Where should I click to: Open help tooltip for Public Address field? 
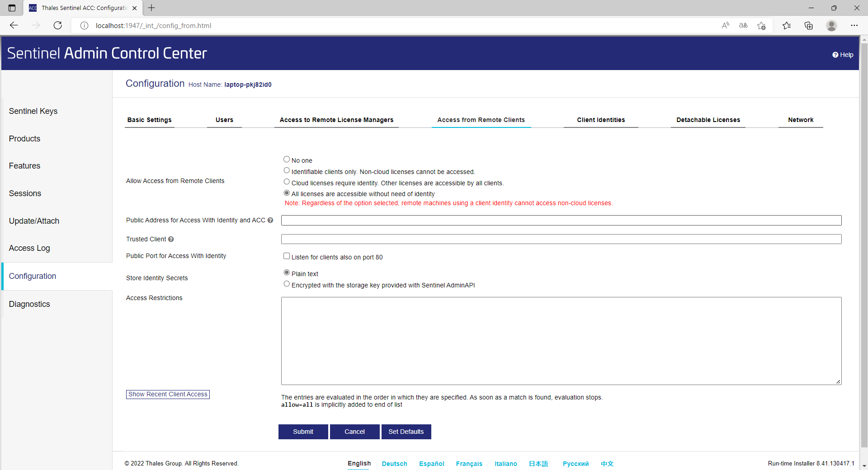coord(270,220)
